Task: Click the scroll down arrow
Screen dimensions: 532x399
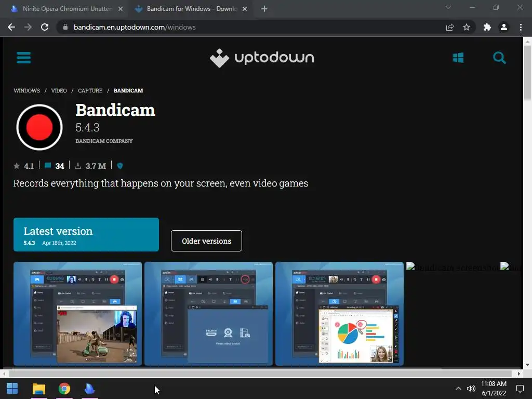Action: (x=527, y=365)
